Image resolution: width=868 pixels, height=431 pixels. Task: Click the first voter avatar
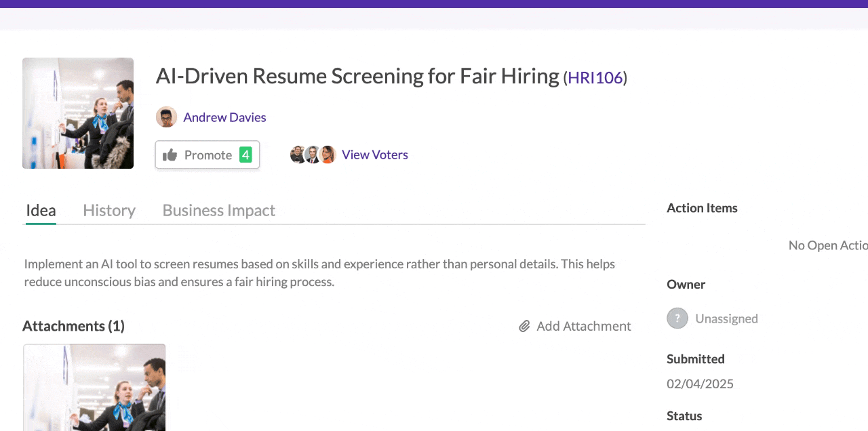298,155
